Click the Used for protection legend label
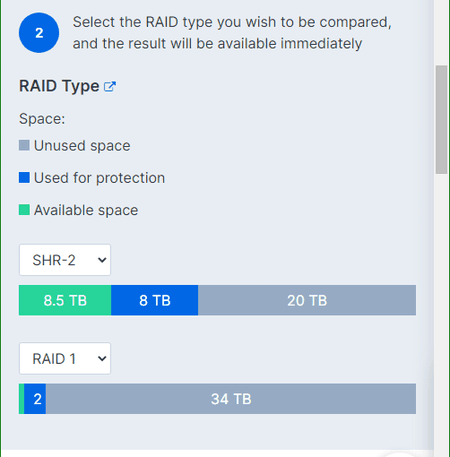 point(99,178)
